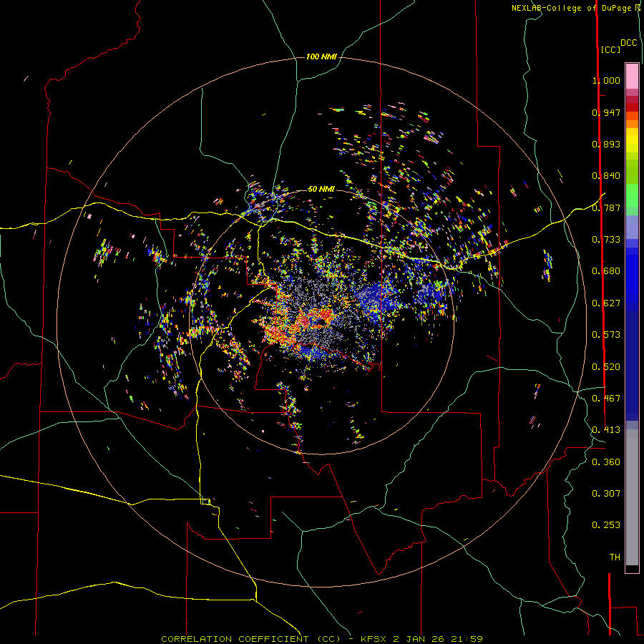This screenshot has width=644, height=644.
Task: Click the CORRELATION COEFFICIENT (CC) product title
Action: (x=250, y=639)
